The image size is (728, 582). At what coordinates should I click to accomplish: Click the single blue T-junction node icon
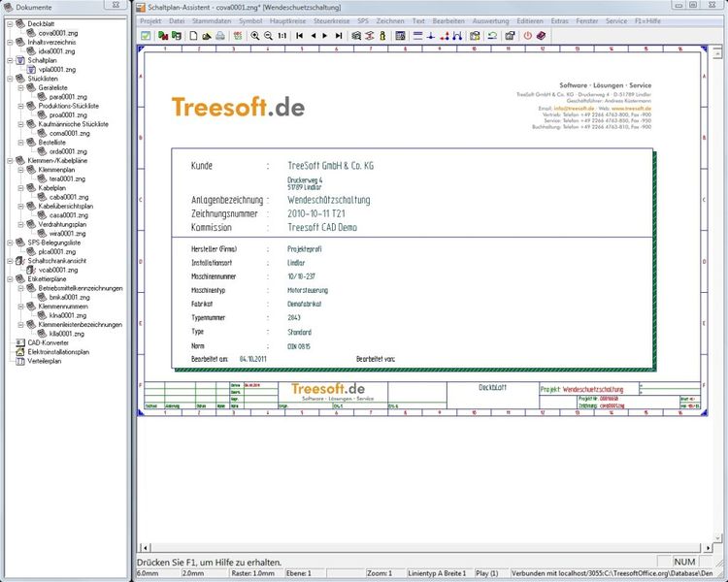tap(430, 36)
